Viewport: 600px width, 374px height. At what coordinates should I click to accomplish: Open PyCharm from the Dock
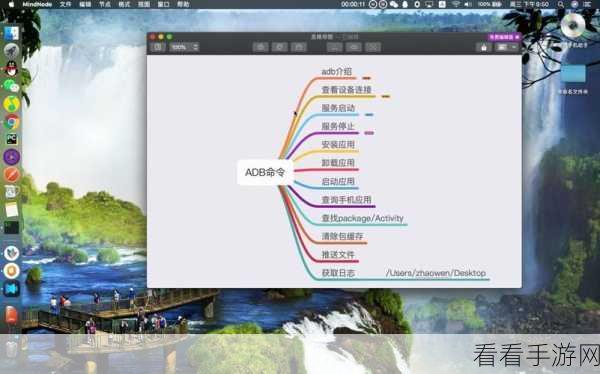[x=11, y=139]
